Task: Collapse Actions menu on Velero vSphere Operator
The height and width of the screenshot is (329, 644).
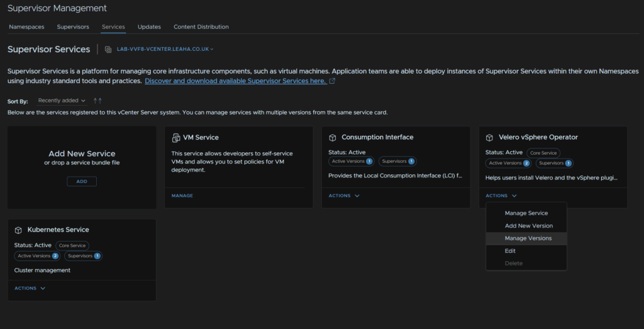Action: point(501,196)
